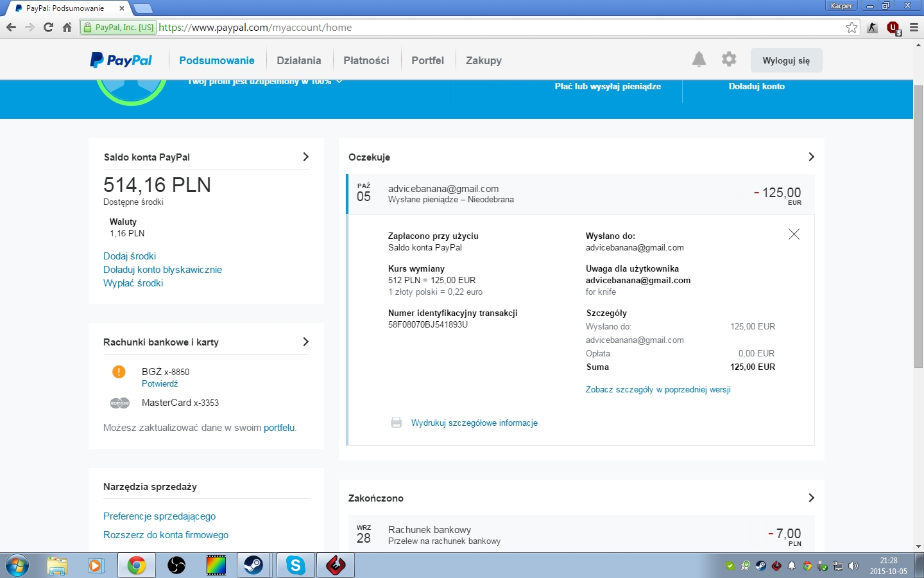Open the Chrome menu button
Viewport: 924px width, 578px height.
pos(914,28)
